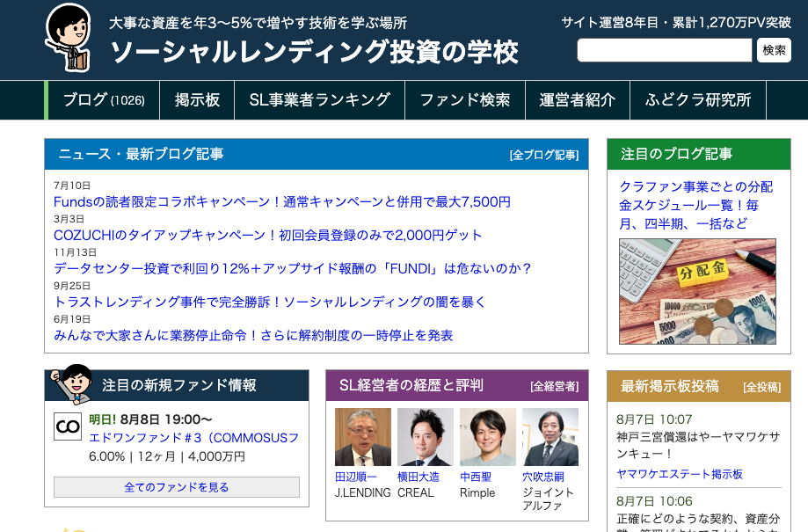808x532 pixels.
Task: Open the 横田大造 name link
Action: 419,477
